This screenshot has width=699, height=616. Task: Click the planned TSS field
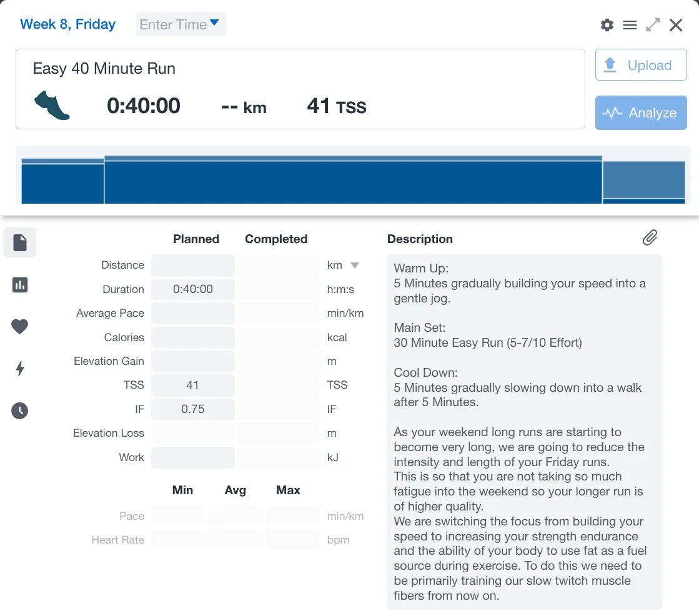(x=193, y=385)
